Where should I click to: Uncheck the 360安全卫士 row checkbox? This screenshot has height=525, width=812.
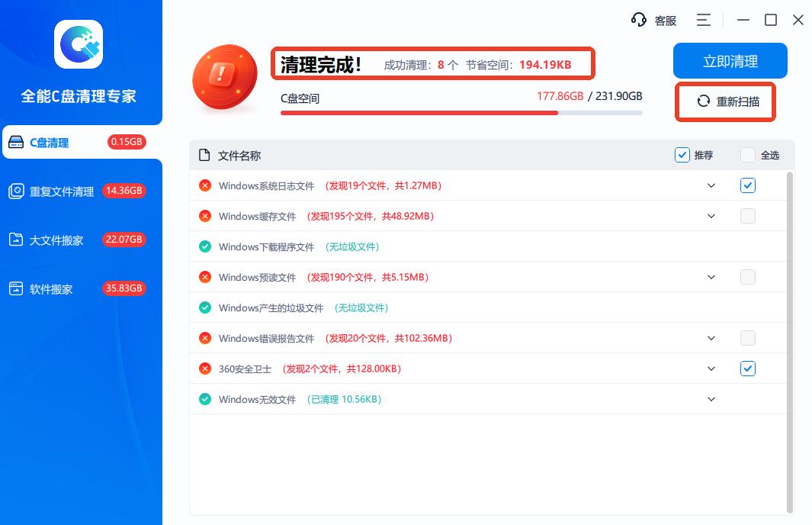pyautogui.click(x=748, y=369)
